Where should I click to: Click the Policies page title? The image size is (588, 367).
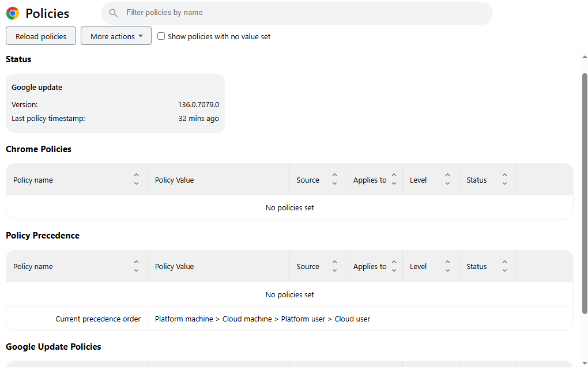[47, 13]
